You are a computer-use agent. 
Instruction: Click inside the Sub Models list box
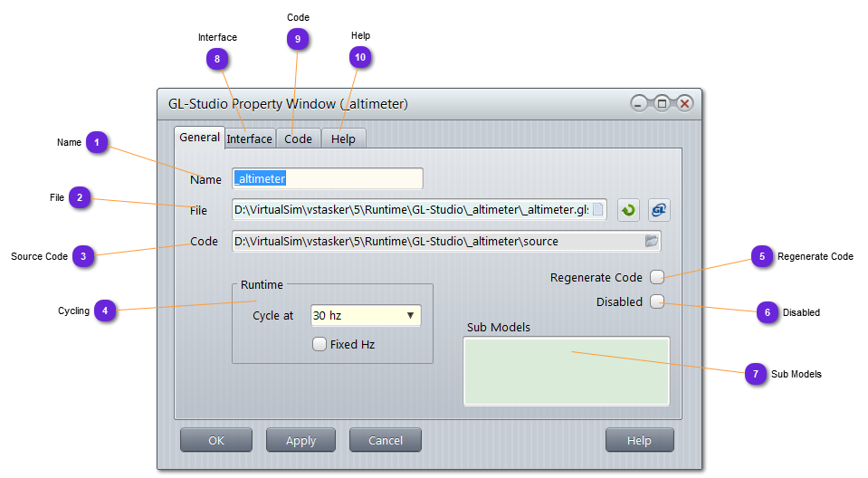tap(566, 371)
